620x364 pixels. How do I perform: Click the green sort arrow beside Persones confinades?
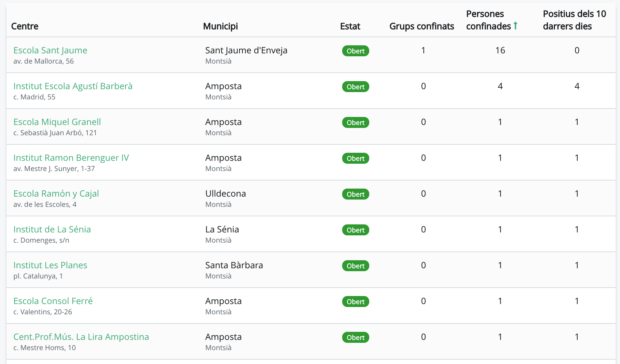[515, 26]
